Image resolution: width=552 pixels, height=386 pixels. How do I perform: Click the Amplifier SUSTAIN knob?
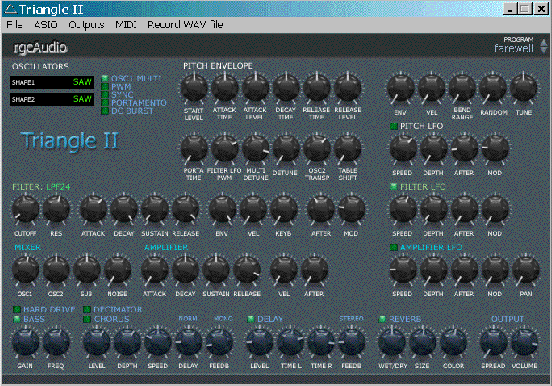[216, 270]
